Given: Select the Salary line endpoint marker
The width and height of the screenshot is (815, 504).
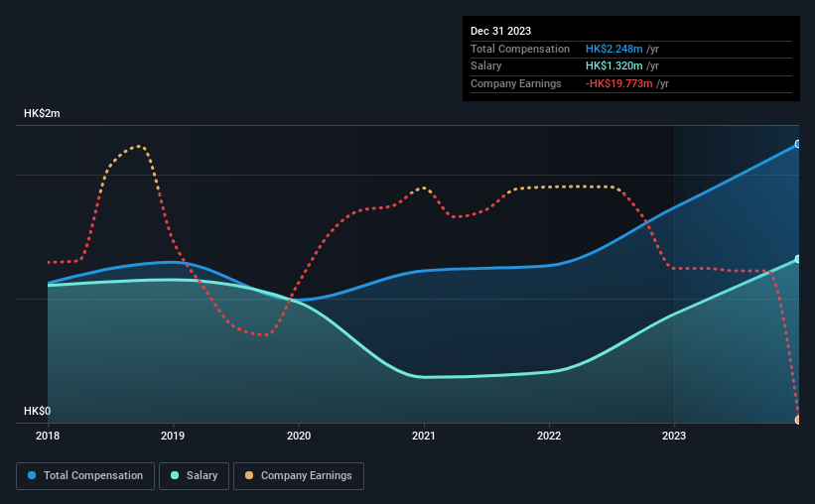Looking at the screenshot, I should point(797,259).
